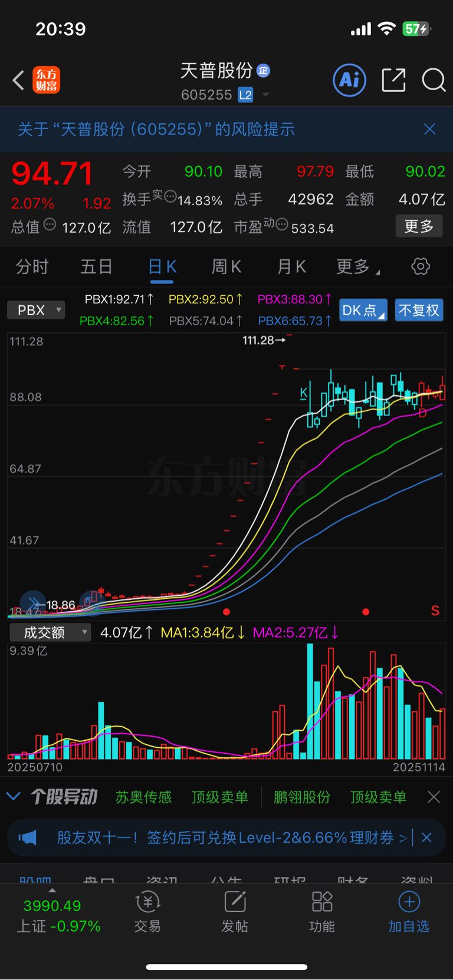Viewport: 453px width, 980px height.
Task: Open the 鹏翎股份 stock alert
Action: (x=302, y=797)
